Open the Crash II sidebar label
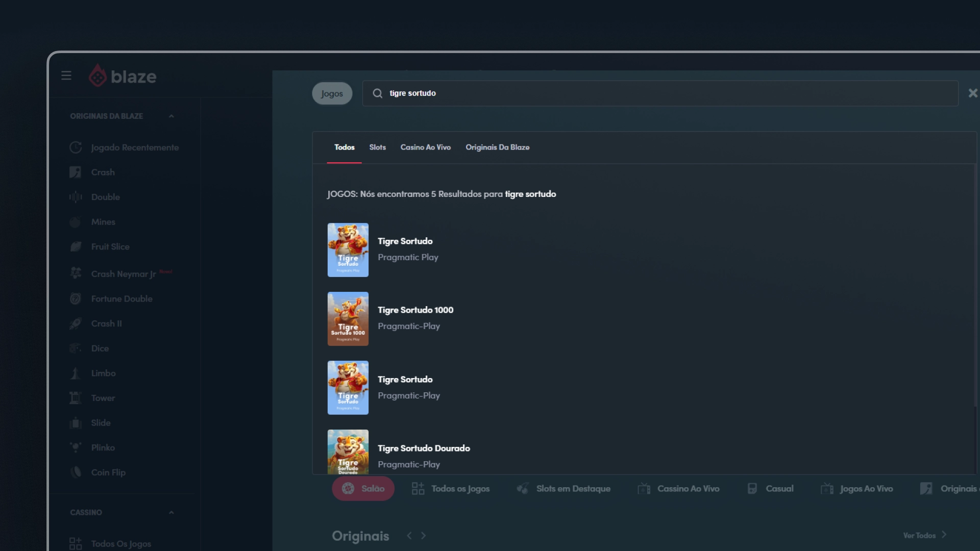Viewport: 980px width, 551px height. pyautogui.click(x=107, y=323)
